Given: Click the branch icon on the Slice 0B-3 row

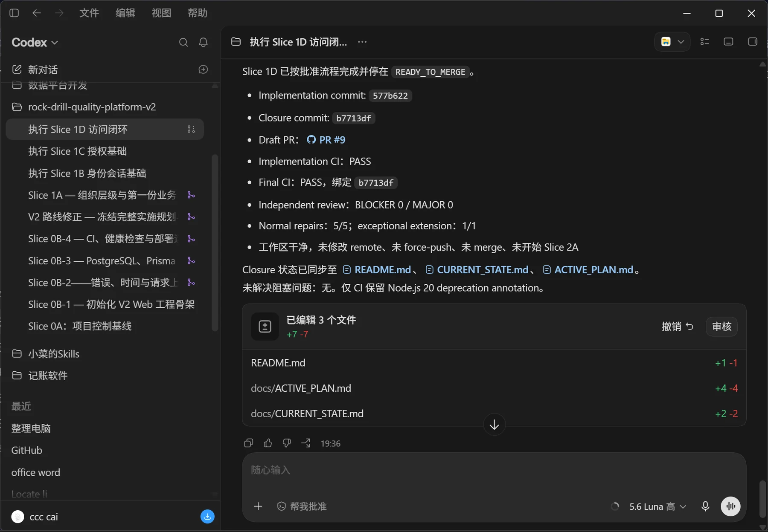Looking at the screenshot, I should (191, 261).
